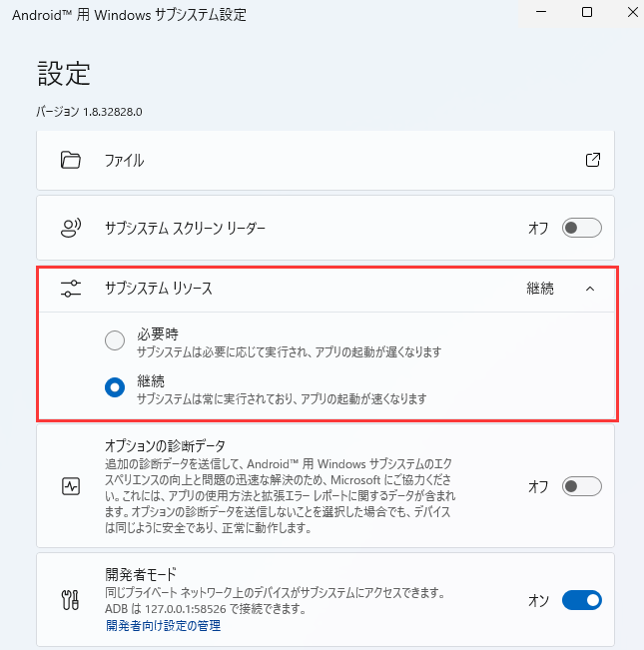Click サブシステム スクリーン リーダー label
Image resolution: width=644 pixels, height=650 pixels.
click(185, 228)
